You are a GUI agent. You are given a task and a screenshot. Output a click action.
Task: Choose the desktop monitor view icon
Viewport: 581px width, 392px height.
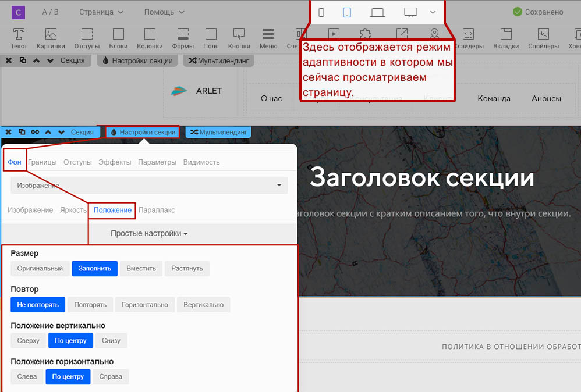(411, 12)
